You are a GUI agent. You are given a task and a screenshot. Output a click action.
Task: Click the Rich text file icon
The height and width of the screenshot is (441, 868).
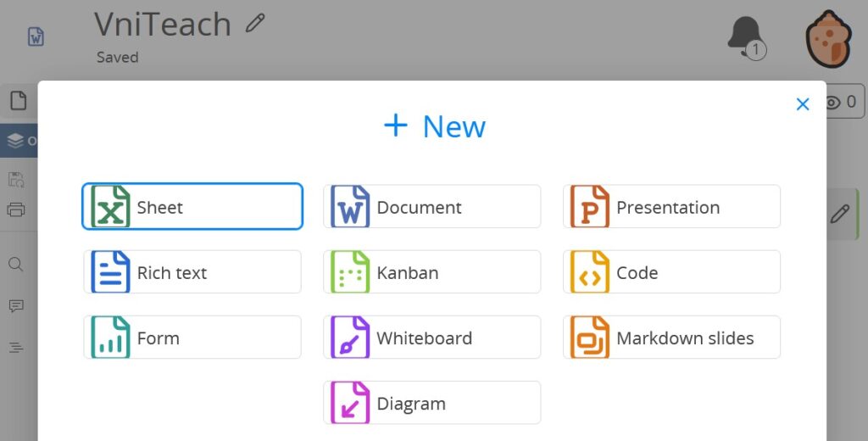pyautogui.click(x=110, y=272)
